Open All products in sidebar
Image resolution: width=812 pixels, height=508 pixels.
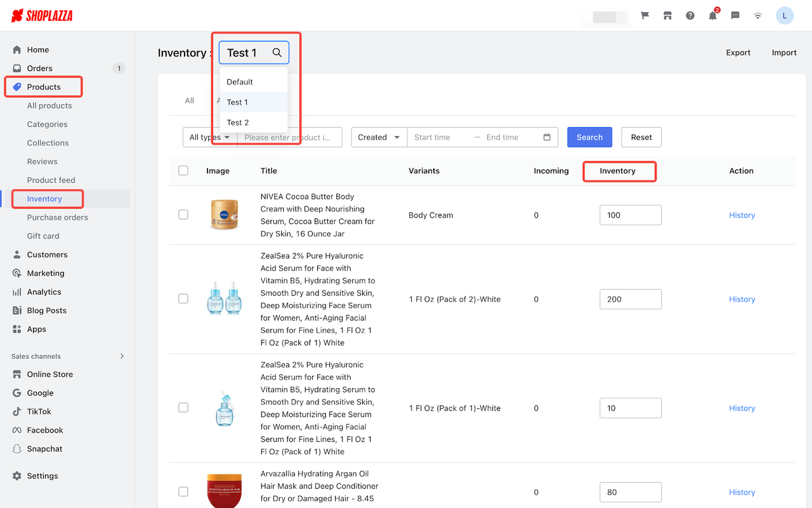(49, 105)
